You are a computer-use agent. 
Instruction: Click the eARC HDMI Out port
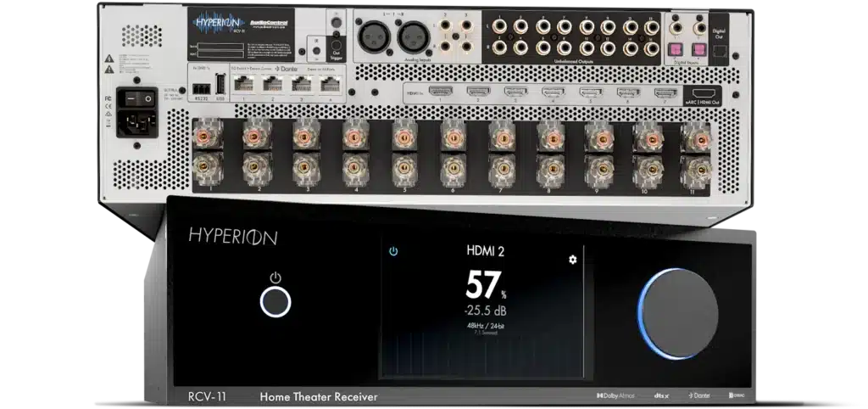coord(703,92)
